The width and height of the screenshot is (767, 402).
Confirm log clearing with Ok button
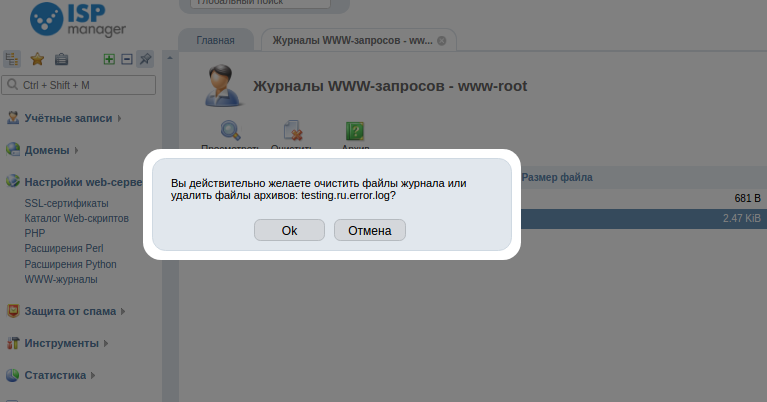(289, 230)
